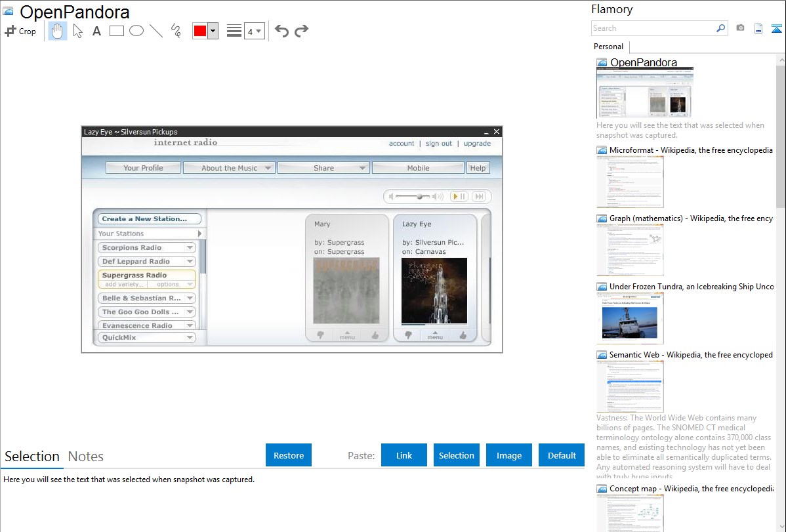Viewport: 786px width, 532px height.
Task: Open the Under Frozen Tundra snapshot thumbnail
Action: coord(630,318)
